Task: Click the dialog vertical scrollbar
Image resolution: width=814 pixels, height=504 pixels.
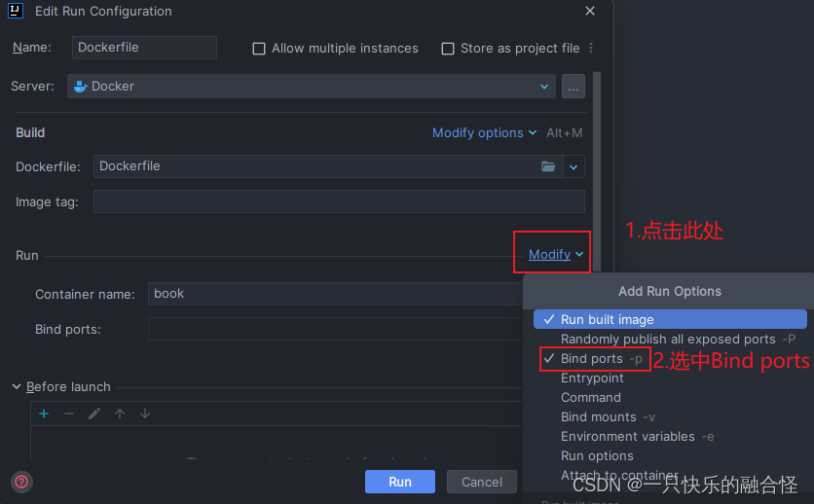Action: tap(597, 171)
